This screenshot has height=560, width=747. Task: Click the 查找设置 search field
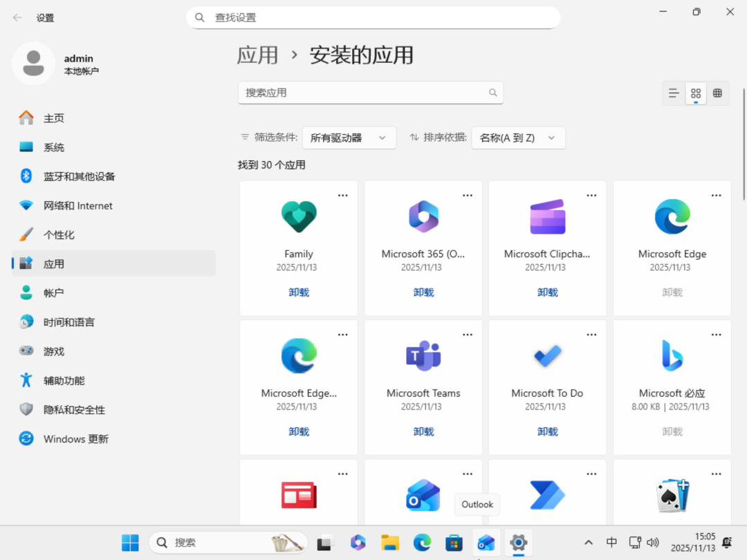[373, 17]
